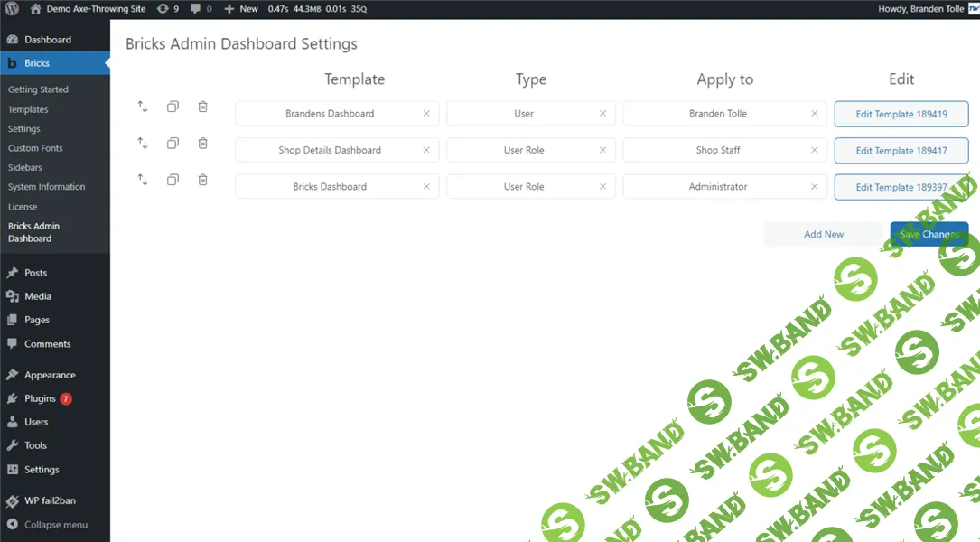The height and width of the screenshot is (542, 980).
Task: Collapse the admin menu
Action: click(x=48, y=525)
